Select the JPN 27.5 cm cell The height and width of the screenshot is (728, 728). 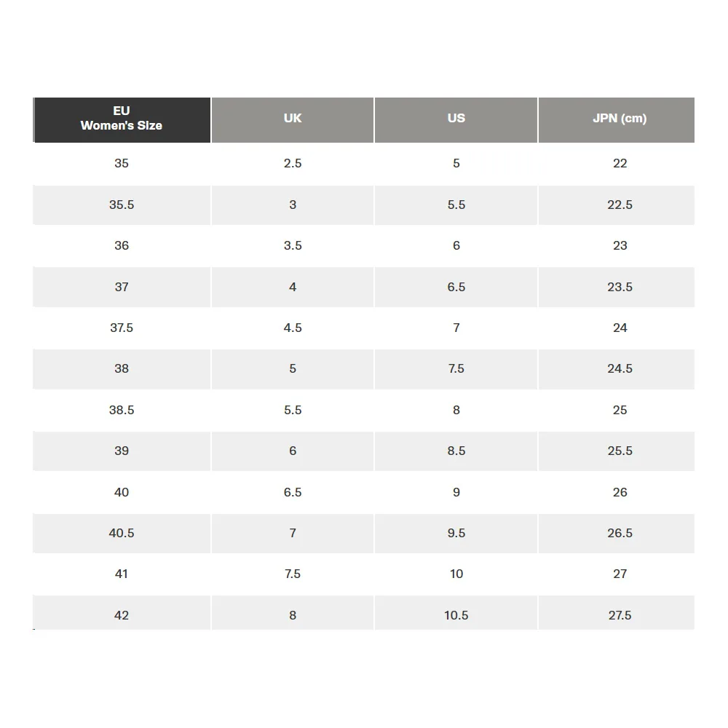620,615
